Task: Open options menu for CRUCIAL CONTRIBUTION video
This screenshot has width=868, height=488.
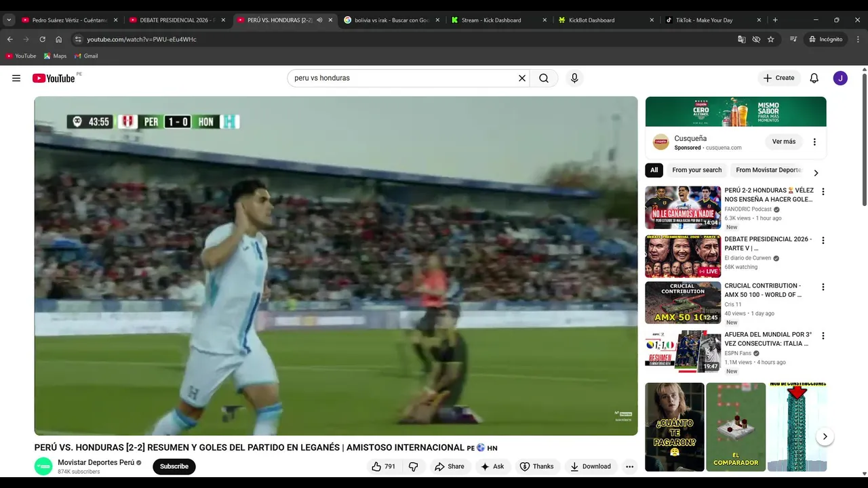Action: pyautogui.click(x=823, y=287)
